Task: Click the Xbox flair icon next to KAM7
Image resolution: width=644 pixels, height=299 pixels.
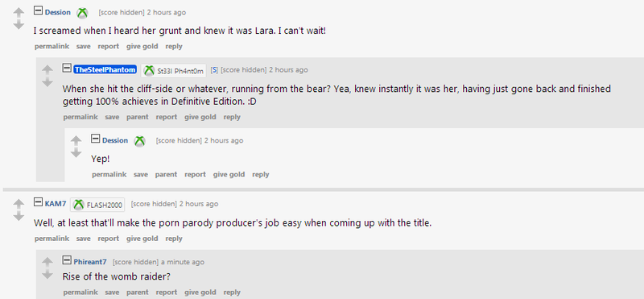Action: 78,205
